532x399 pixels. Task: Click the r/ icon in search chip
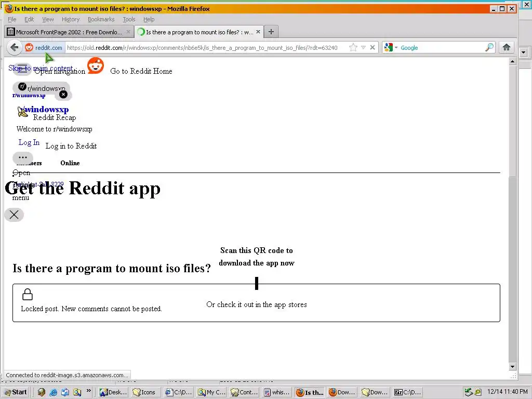[x=22, y=87]
